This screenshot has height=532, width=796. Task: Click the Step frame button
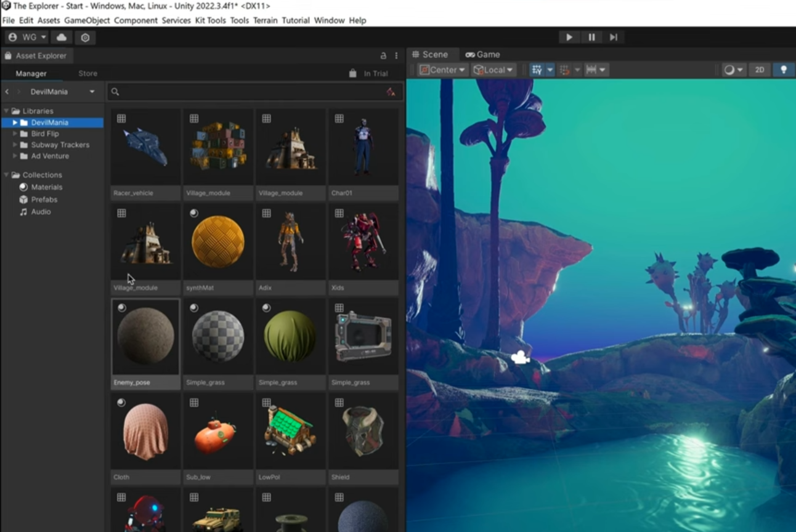tap(613, 37)
